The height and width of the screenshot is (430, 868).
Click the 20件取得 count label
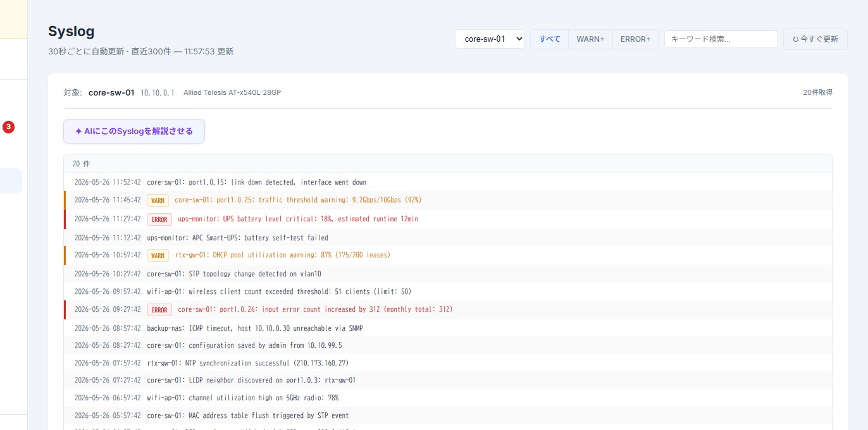pos(817,92)
